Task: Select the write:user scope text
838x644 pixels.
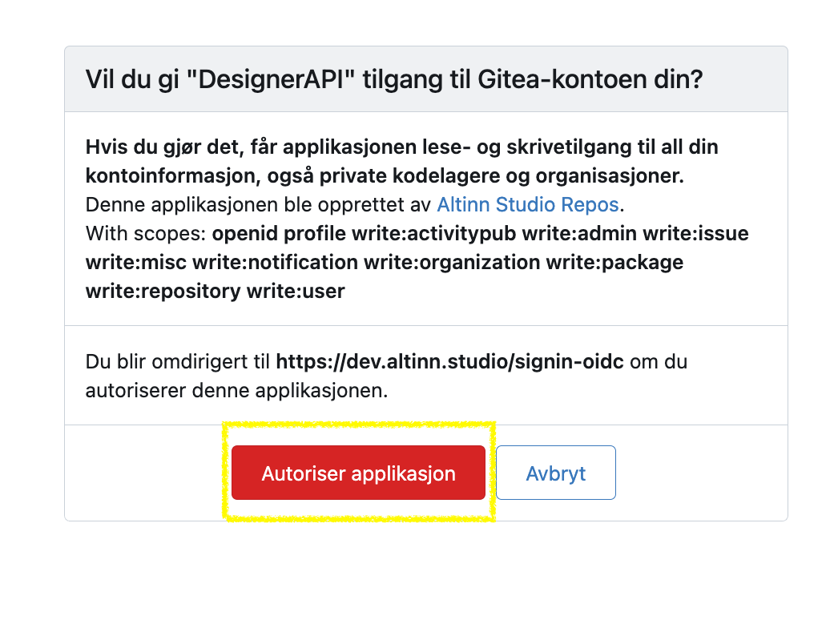Action: [296, 292]
